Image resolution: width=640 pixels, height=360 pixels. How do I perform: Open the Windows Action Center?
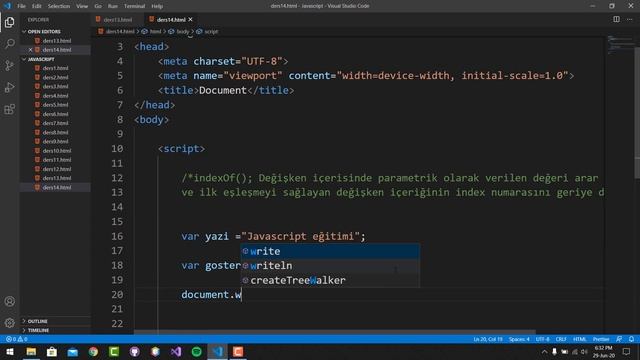pos(626,352)
